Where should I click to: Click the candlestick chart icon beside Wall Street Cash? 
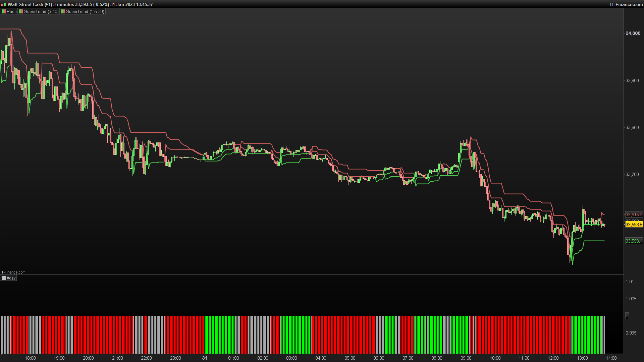pos(4,5)
